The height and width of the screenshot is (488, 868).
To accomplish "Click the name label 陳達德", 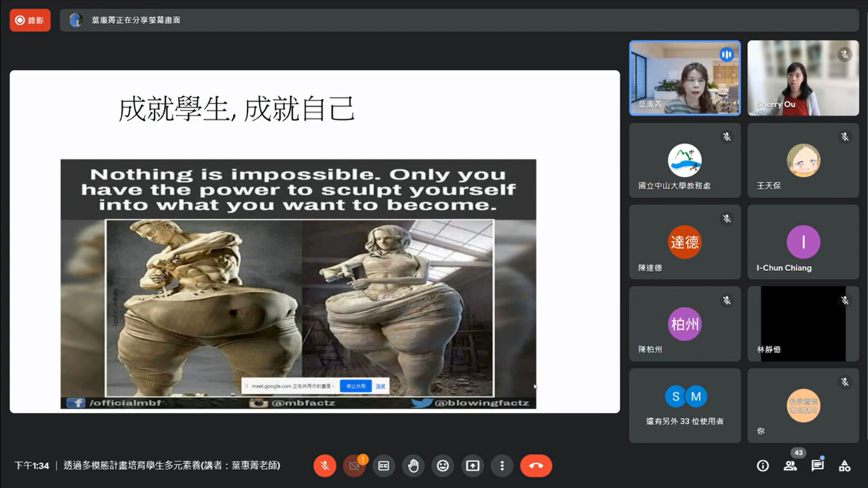I will 650,267.
